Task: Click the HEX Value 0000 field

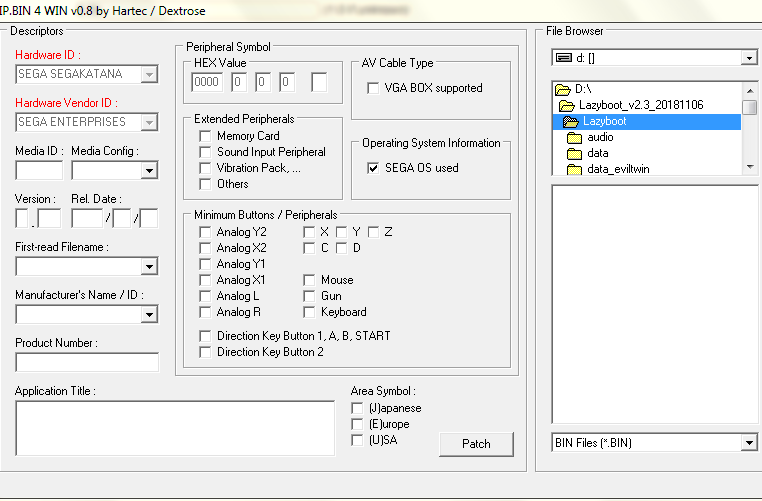Action: (207, 82)
